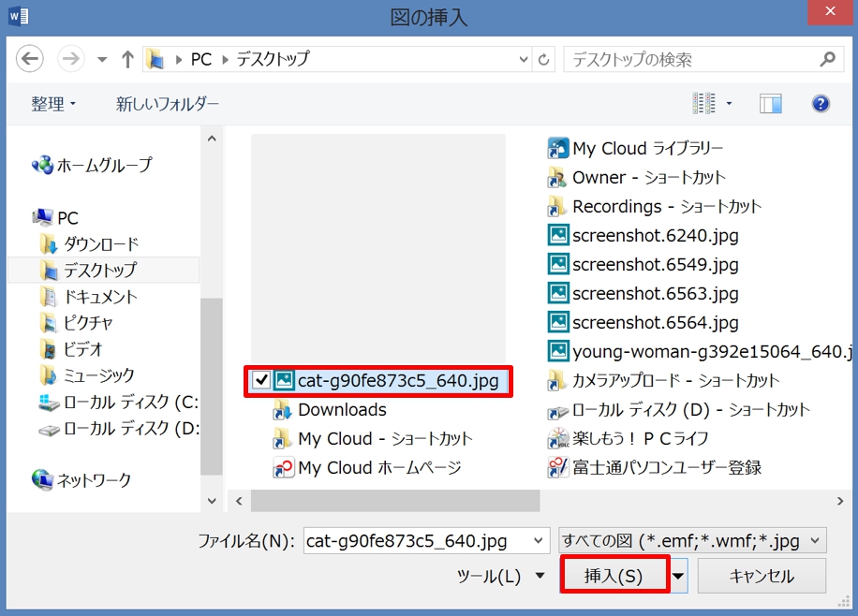This screenshot has height=616, width=858.
Task: Open ミュージック in the navigation pane
Action: [87, 375]
